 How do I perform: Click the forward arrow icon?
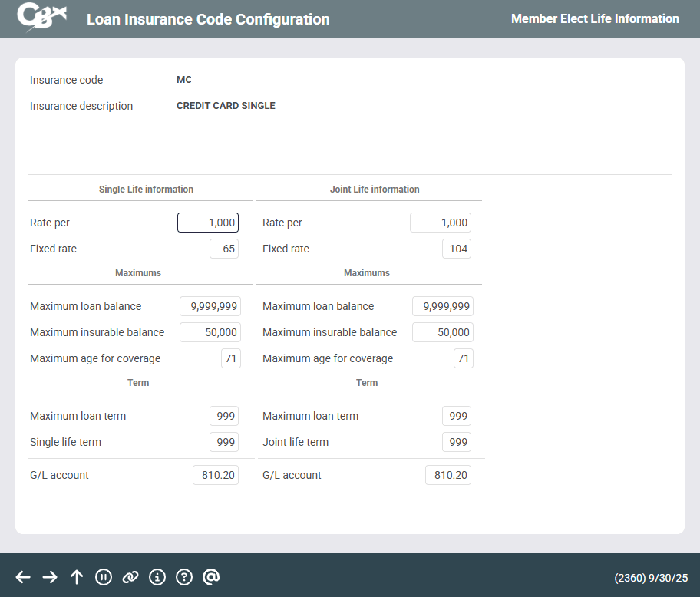[50, 577]
